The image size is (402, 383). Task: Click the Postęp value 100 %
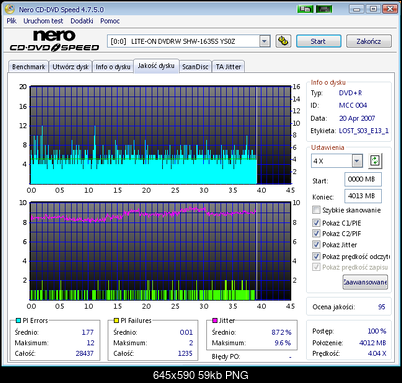(377, 331)
